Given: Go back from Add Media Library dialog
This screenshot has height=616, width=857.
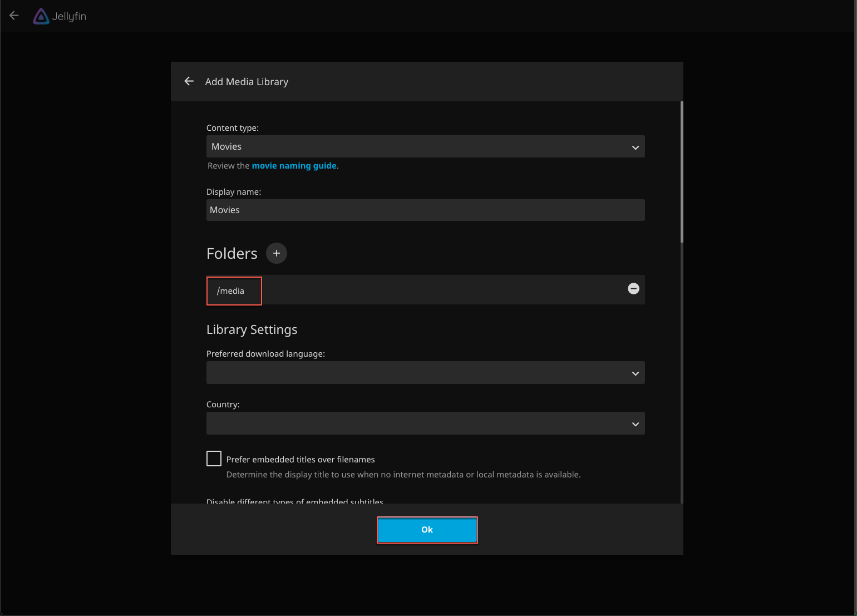Looking at the screenshot, I should pos(189,81).
